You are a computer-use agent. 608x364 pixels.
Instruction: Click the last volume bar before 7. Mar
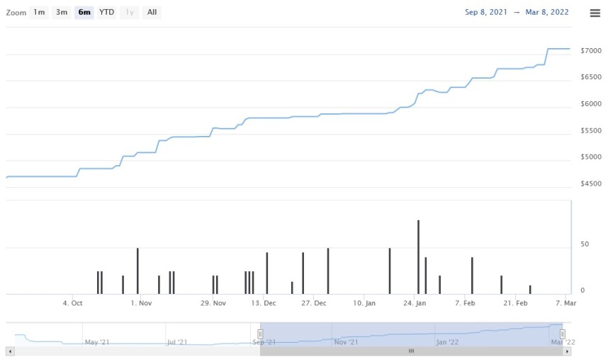[530, 289]
